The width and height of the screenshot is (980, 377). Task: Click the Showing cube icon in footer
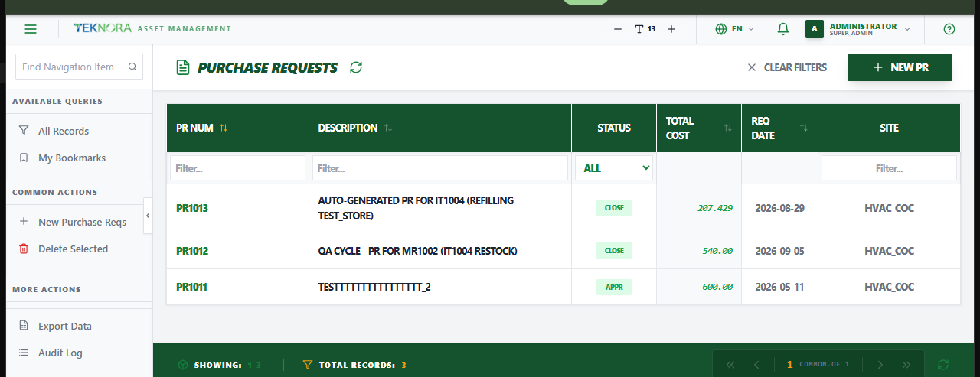(182, 365)
